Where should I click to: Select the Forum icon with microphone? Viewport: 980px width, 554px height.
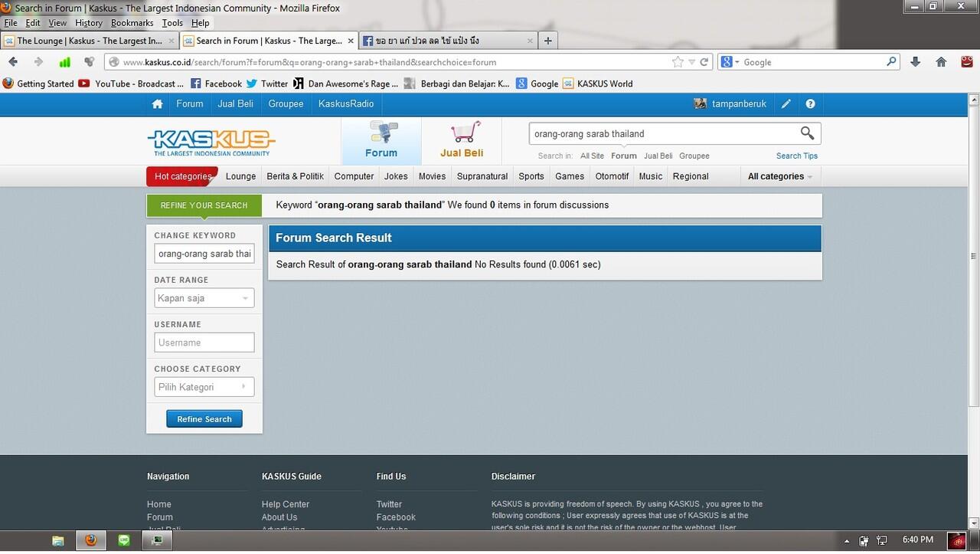(x=381, y=139)
